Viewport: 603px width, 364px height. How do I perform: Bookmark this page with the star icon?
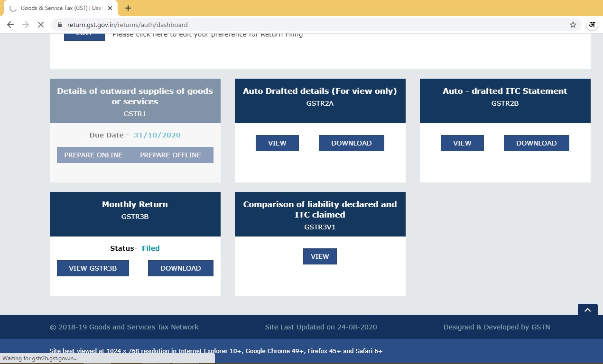(573, 25)
